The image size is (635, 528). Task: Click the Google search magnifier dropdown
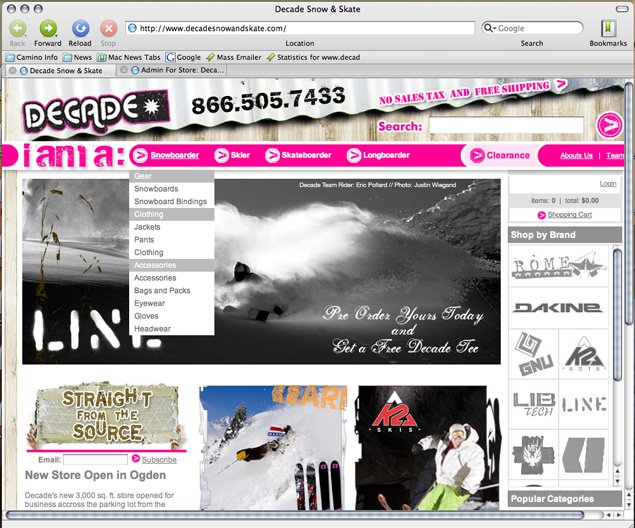(490, 28)
